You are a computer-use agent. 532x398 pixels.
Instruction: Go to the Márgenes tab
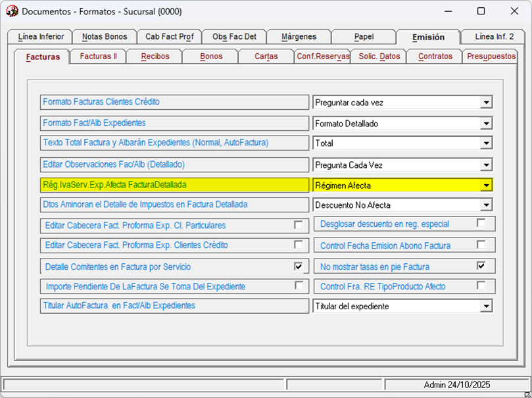299,37
